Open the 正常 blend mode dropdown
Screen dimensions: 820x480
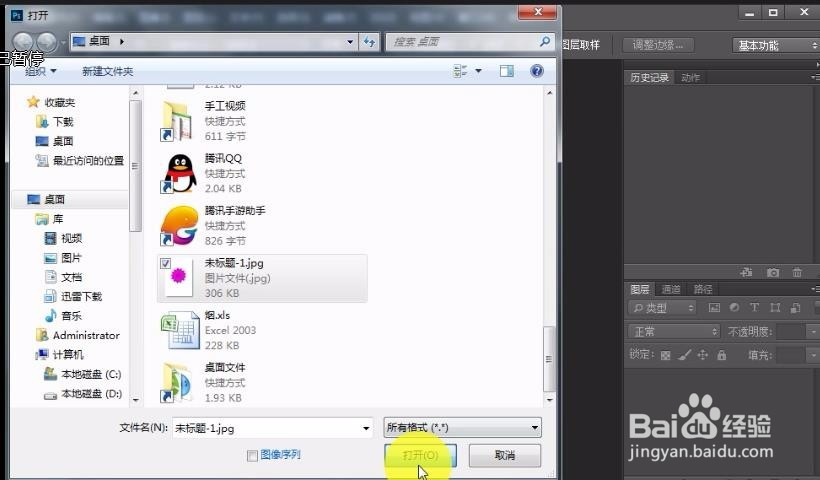[x=674, y=332]
